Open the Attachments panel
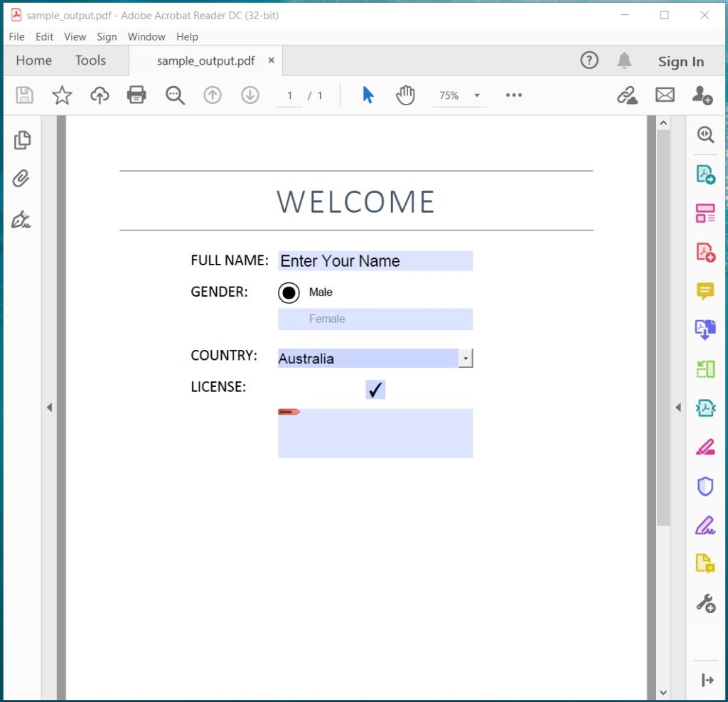Viewport: 728px width, 702px height. point(21,179)
